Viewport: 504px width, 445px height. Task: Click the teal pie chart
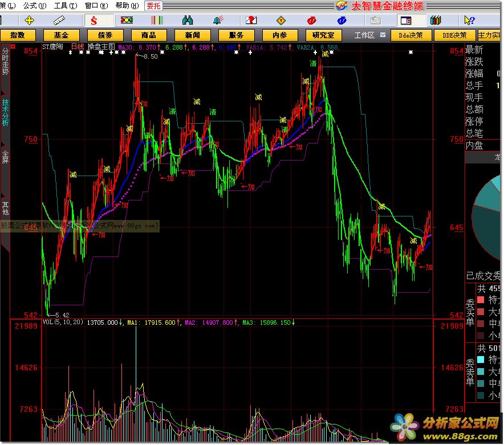pyautogui.click(x=487, y=217)
